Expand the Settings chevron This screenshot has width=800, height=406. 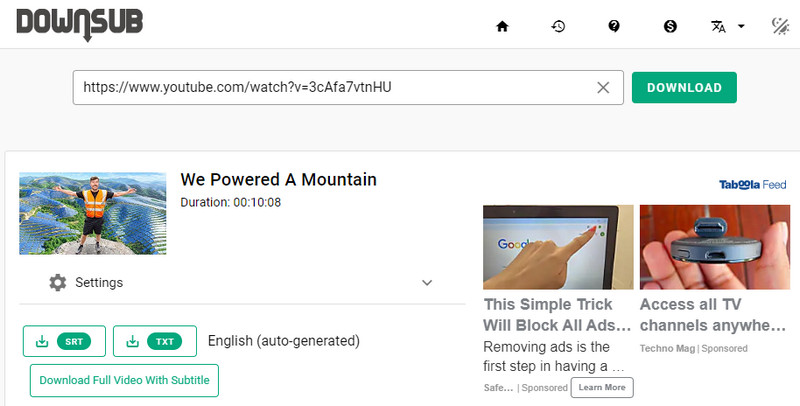click(x=427, y=283)
